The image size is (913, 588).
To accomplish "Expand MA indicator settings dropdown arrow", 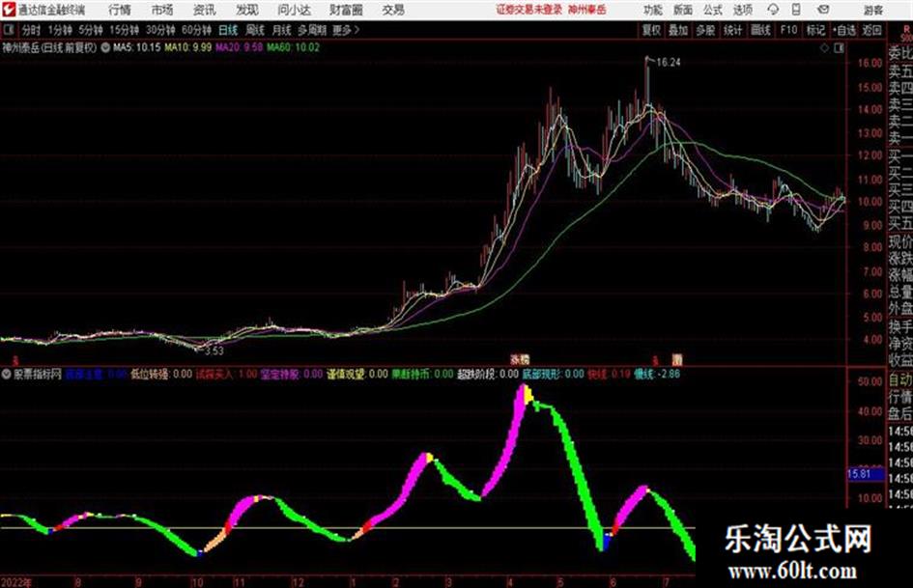I will (x=105, y=47).
